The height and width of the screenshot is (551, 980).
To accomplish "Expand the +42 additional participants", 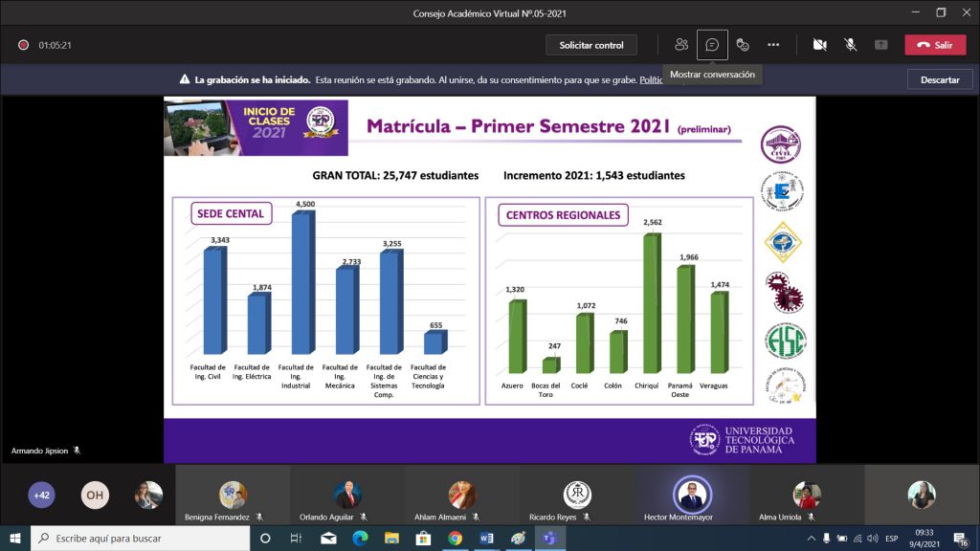I will click(x=41, y=495).
